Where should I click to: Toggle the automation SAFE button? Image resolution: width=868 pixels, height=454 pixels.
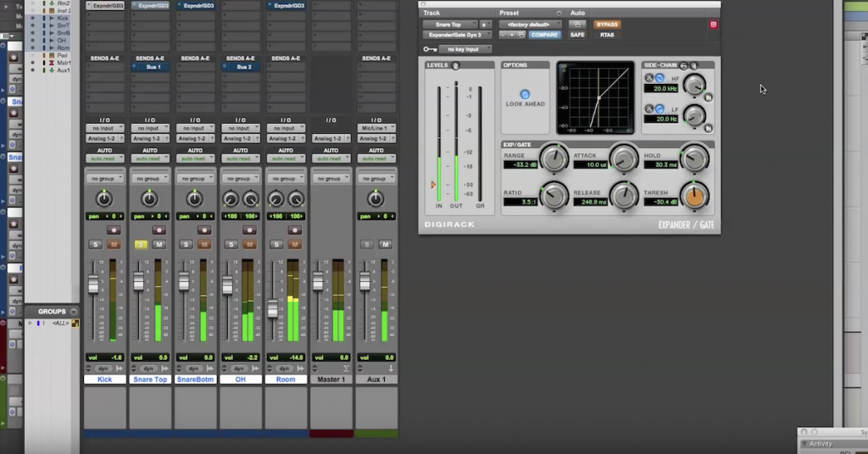[x=576, y=35]
